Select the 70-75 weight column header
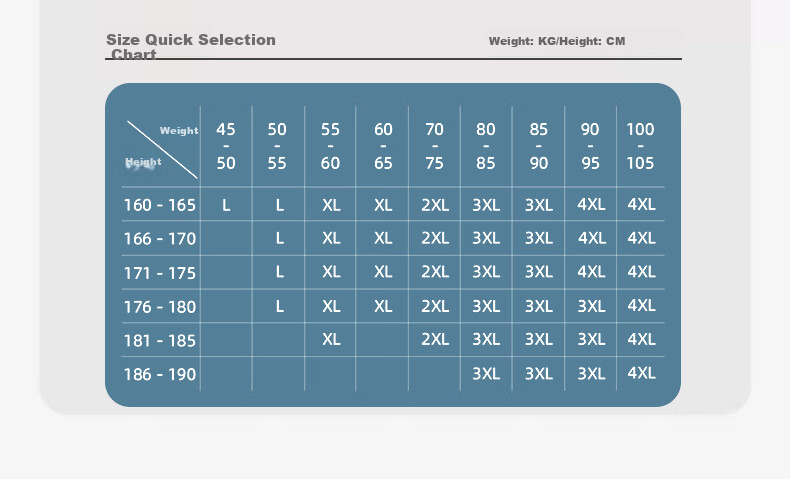Image resolution: width=790 pixels, height=479 pixels. coord(434,146)
